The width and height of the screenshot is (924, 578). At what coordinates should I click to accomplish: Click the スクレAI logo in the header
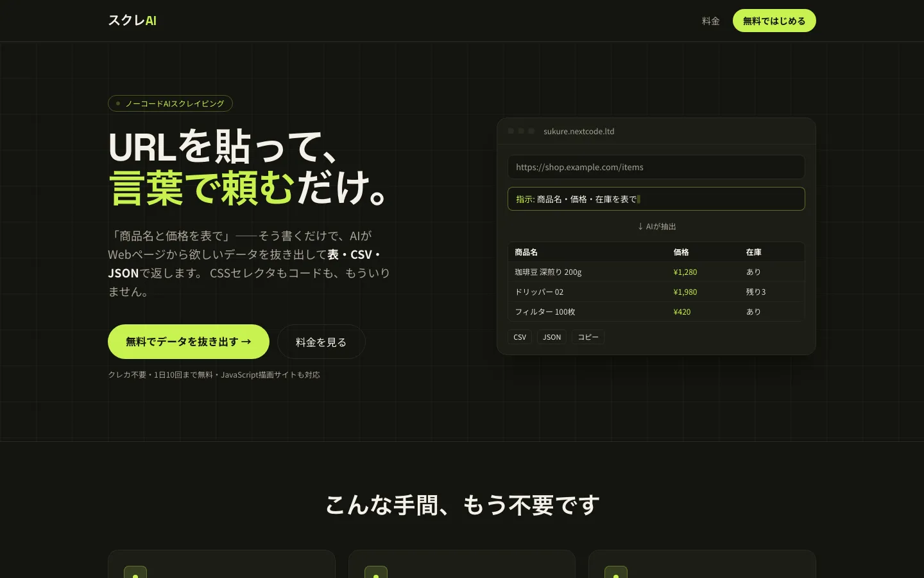(132, 21)
